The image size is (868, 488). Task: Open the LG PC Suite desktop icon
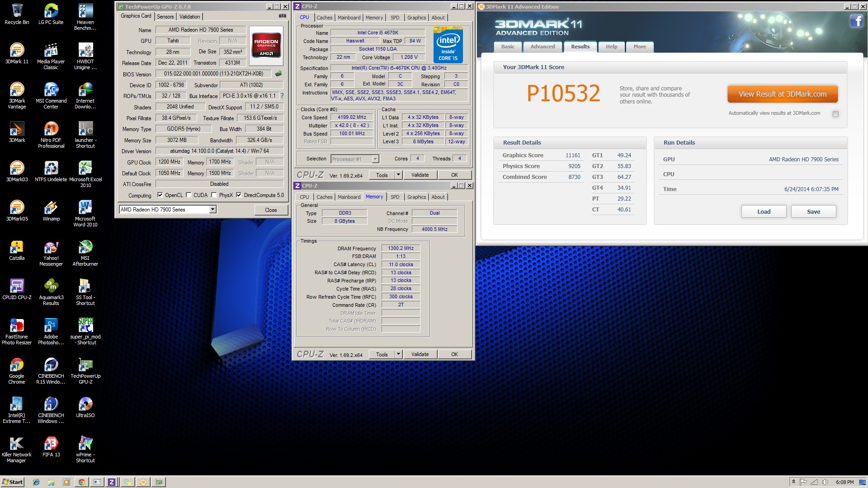pos(51,14)
